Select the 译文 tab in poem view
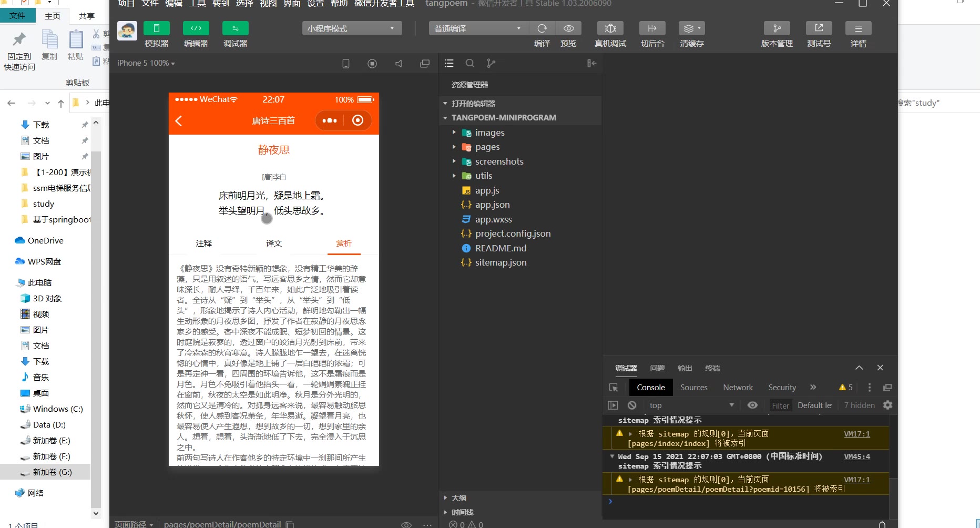 coord(273,243)
